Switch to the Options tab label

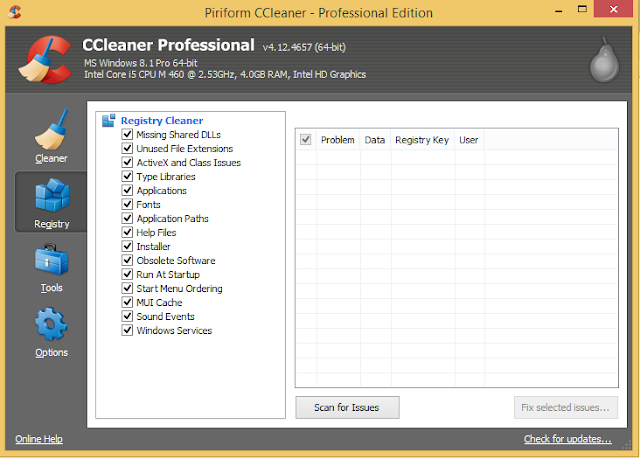(x=51, y=353)
